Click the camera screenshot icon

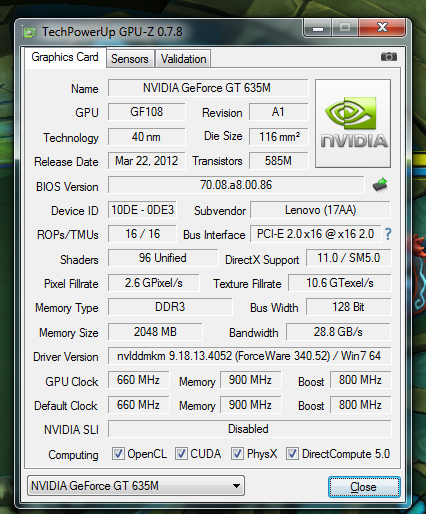tap(389, 57)
